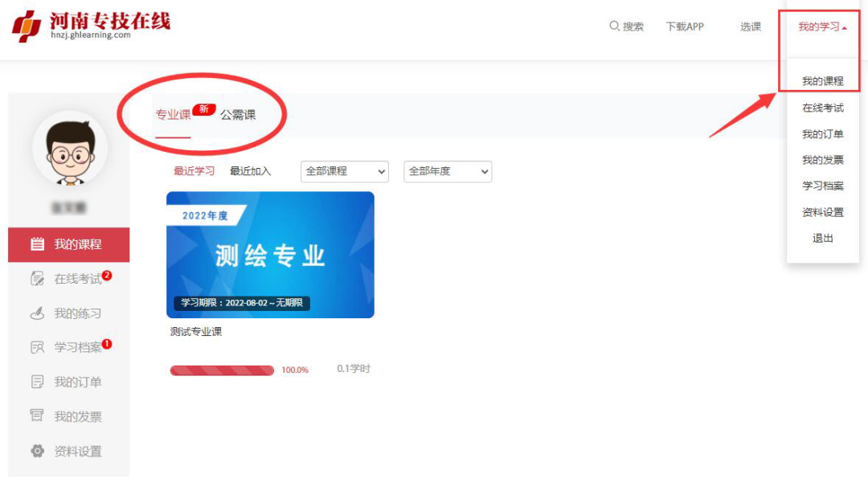Click the 下载APP link in the header
Screen dimensions: 868x487
tap(684, 26)
